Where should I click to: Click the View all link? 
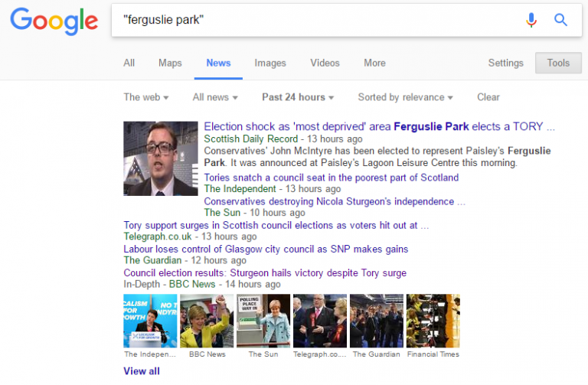pos(142,371)
